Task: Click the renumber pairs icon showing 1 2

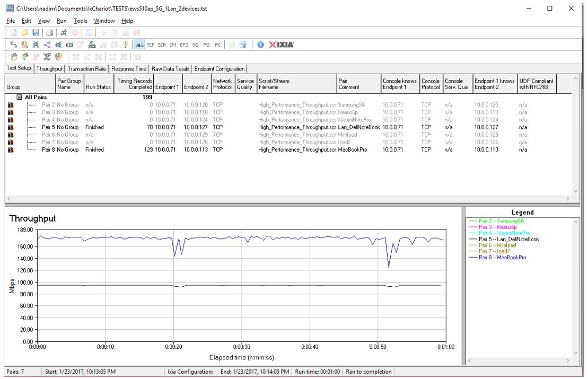Action: pos(126,45)
